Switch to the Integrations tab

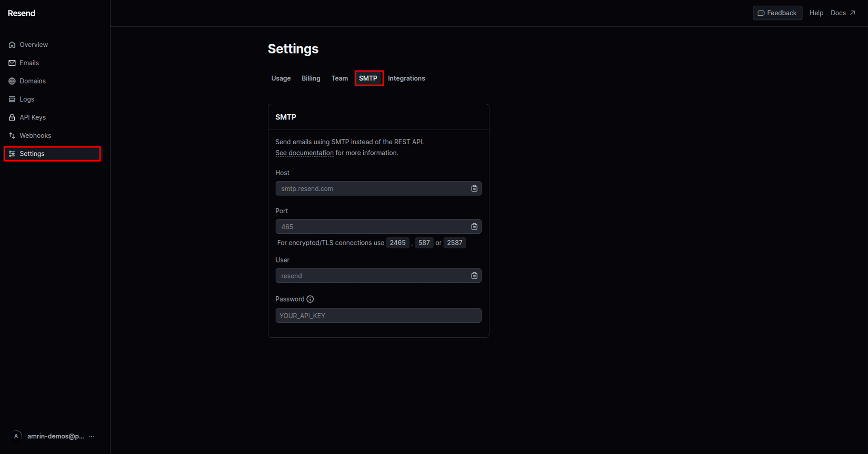(406, 78)
